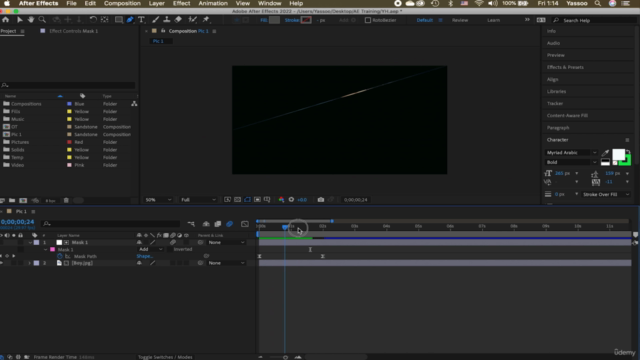Open the Content-Aware Fill panel
The height and width of the screenshot is (360, 640).
tap(567, 116)
